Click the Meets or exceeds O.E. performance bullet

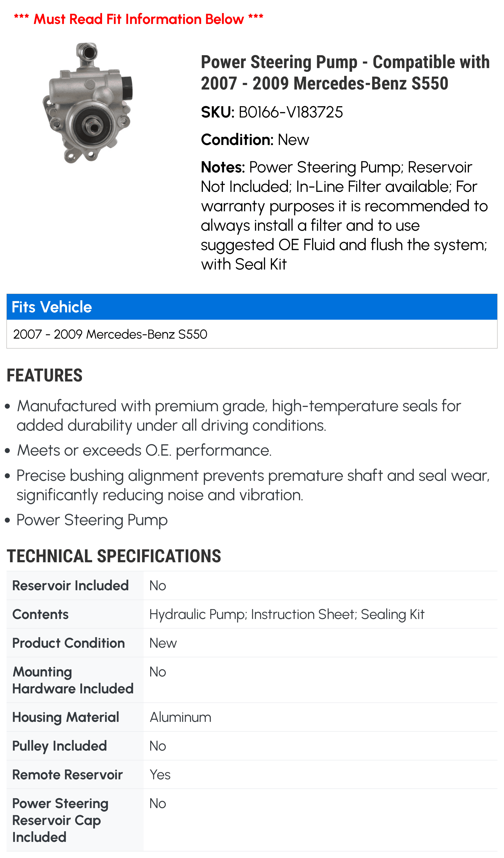pos(144,451)
